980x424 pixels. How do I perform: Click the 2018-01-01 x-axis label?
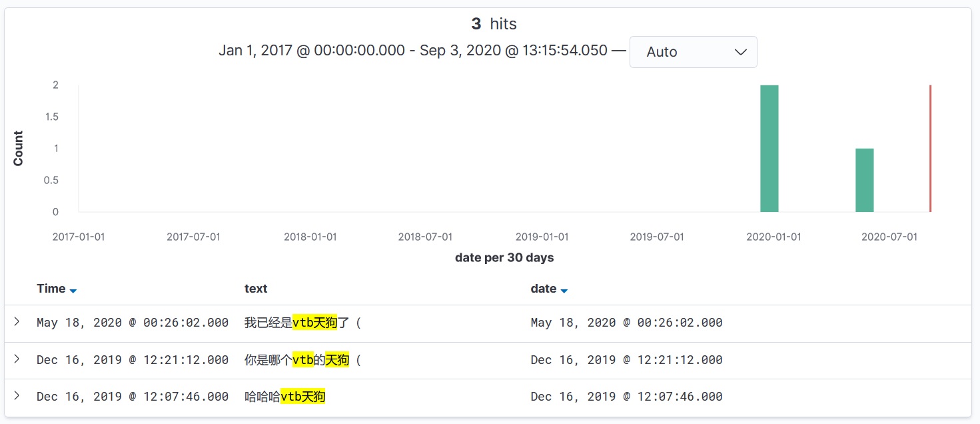pyautogui.click(x=310, y=237)
